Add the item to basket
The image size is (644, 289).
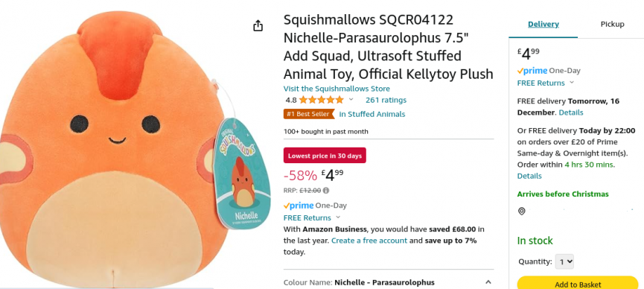(578, 284)
